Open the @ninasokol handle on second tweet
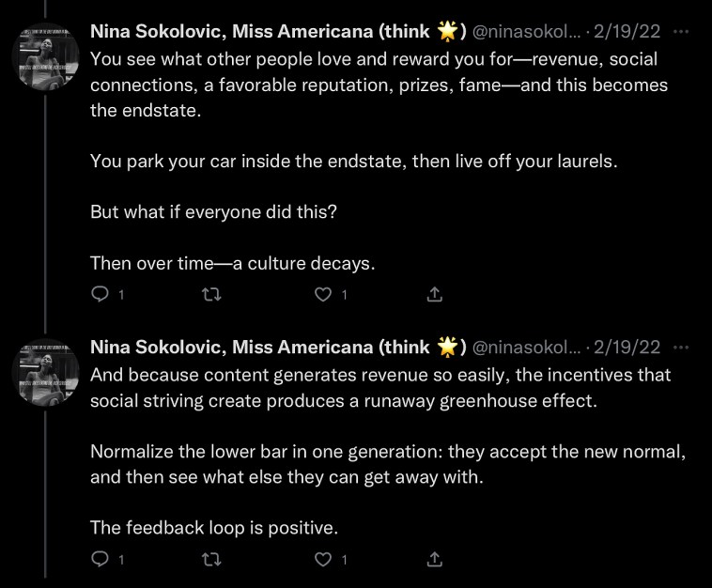This screenshot has width=712, height=588. coord(526,348)
